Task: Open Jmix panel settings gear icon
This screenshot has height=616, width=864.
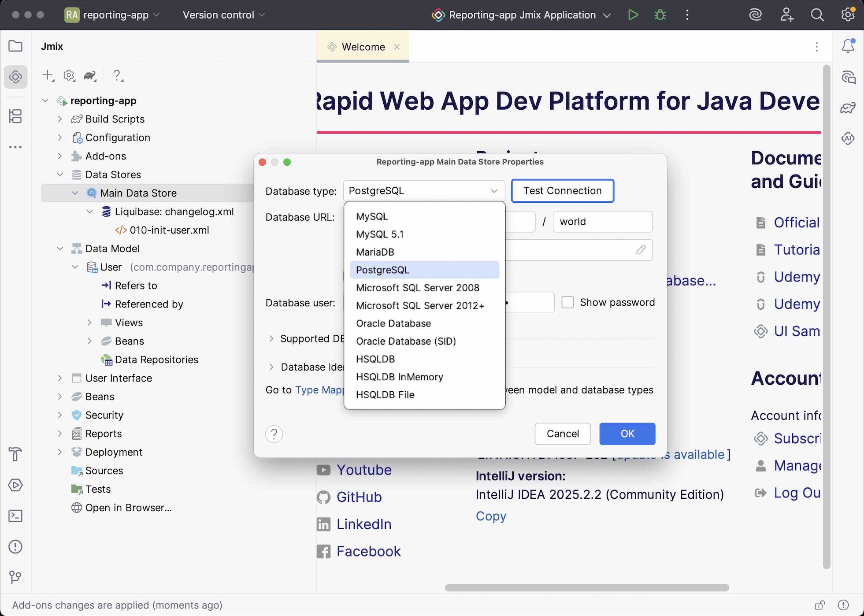Action: click(x=69, y=75)
